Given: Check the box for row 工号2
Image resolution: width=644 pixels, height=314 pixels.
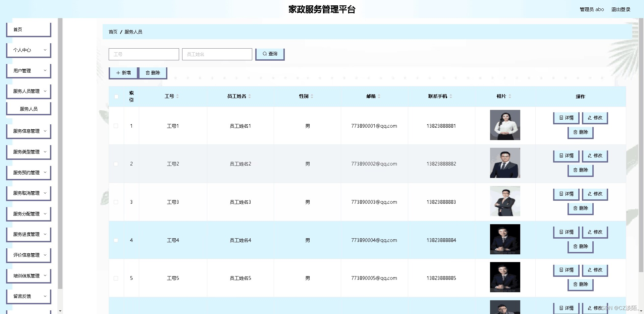Looking at the screenshot, I should [x=116, y=164].
